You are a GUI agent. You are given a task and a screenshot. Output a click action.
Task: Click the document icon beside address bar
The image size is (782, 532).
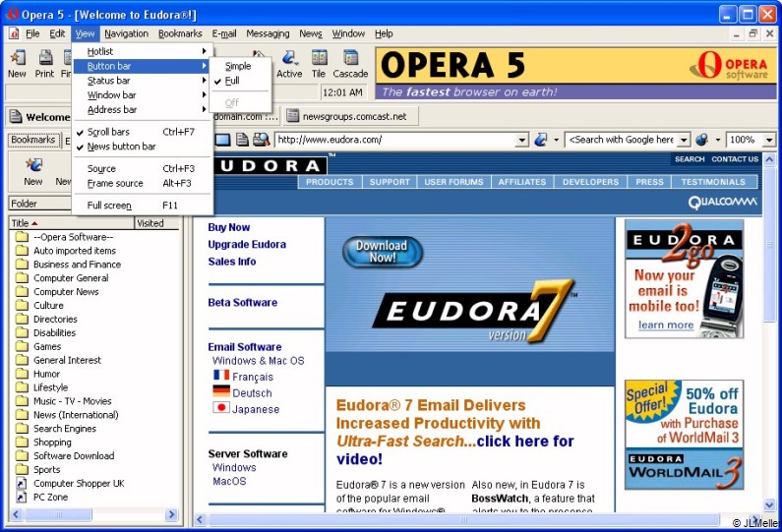(x=242, y=140)
